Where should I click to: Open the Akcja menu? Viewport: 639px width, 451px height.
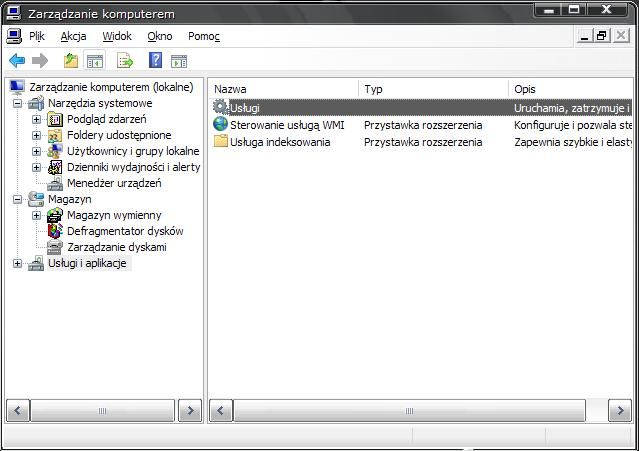[x=73, y=36]
